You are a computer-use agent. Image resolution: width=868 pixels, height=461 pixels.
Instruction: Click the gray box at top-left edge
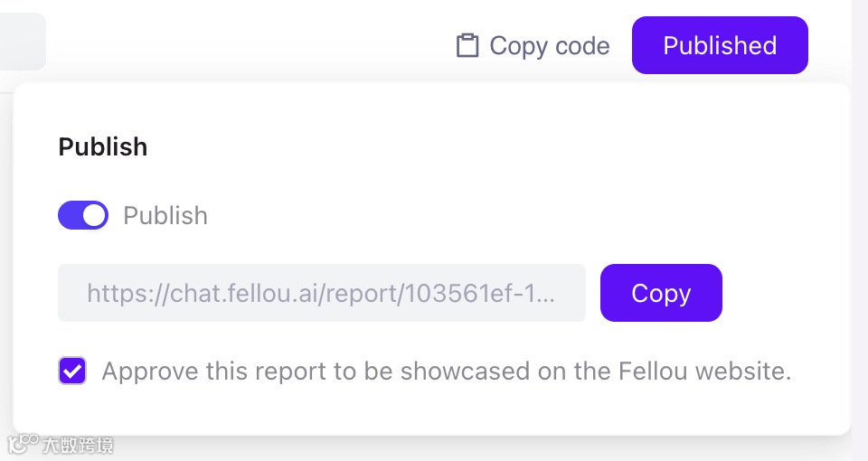[x=22, y=41]
